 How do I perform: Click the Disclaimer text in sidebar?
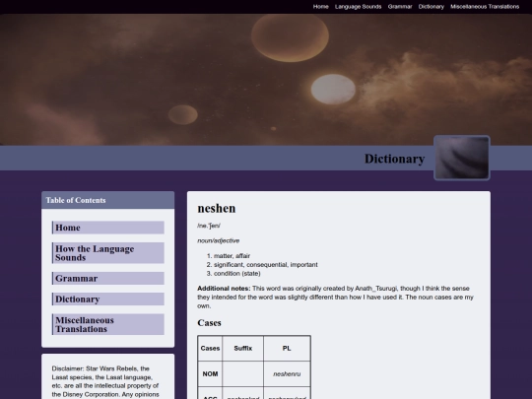click(x=105, y=381)
